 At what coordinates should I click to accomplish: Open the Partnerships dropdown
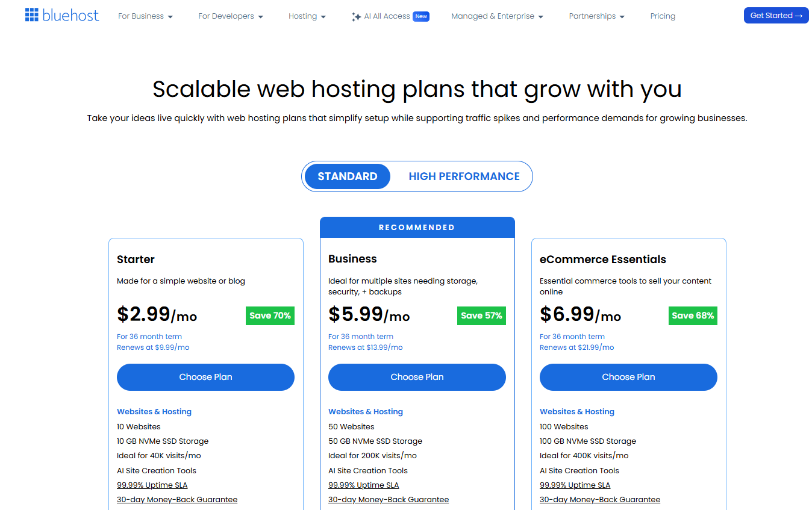click(x=596, y=16)
